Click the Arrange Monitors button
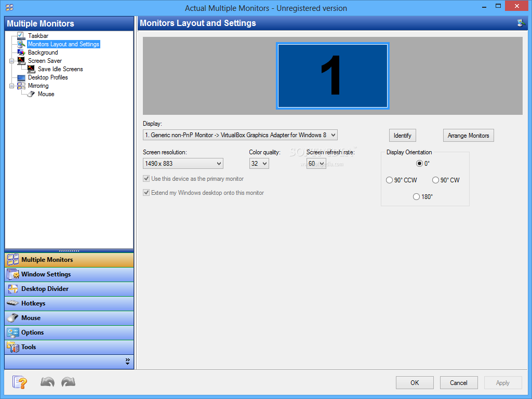 [468, 136]
